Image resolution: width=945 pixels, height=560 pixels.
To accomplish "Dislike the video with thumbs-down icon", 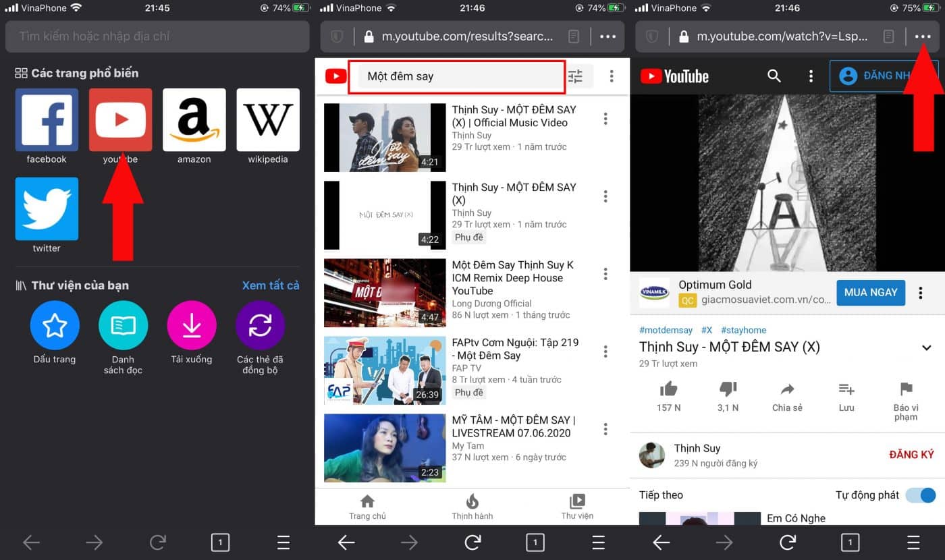I will 728,389.
